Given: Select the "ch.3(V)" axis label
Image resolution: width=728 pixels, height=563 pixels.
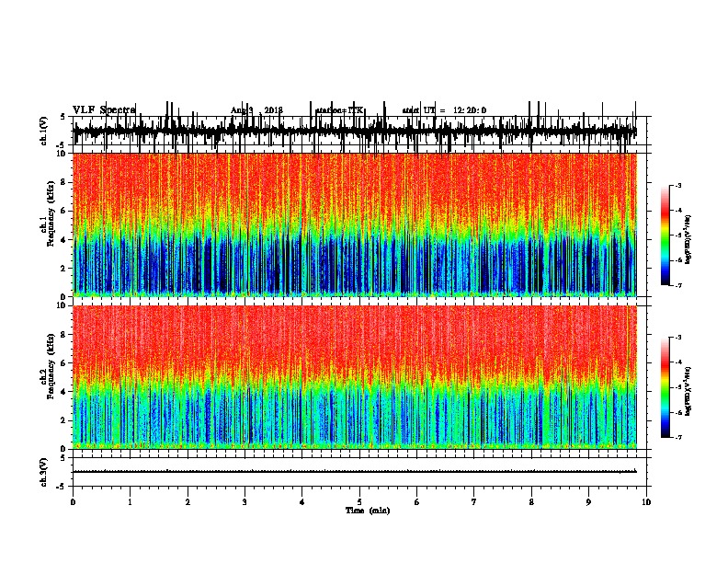Looking at the screenshot, I should tap(44, 472).
